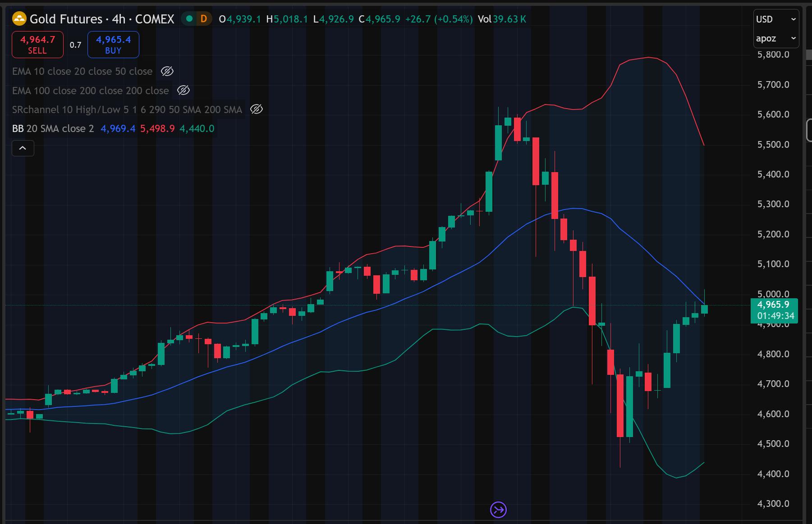
Task: Open the apoz unit dropdown
Action: tap(775, 38)
